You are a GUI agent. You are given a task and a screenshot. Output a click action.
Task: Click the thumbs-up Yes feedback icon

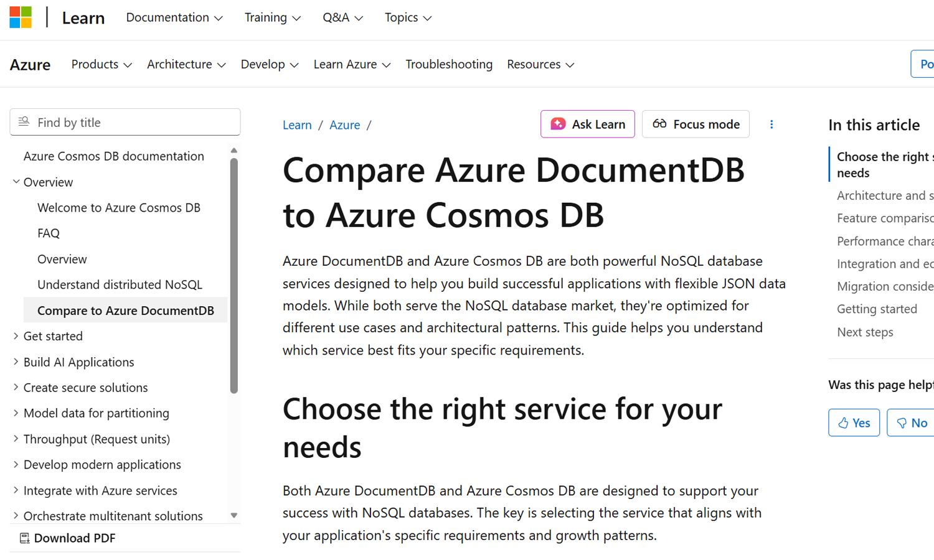click(843, 423)
